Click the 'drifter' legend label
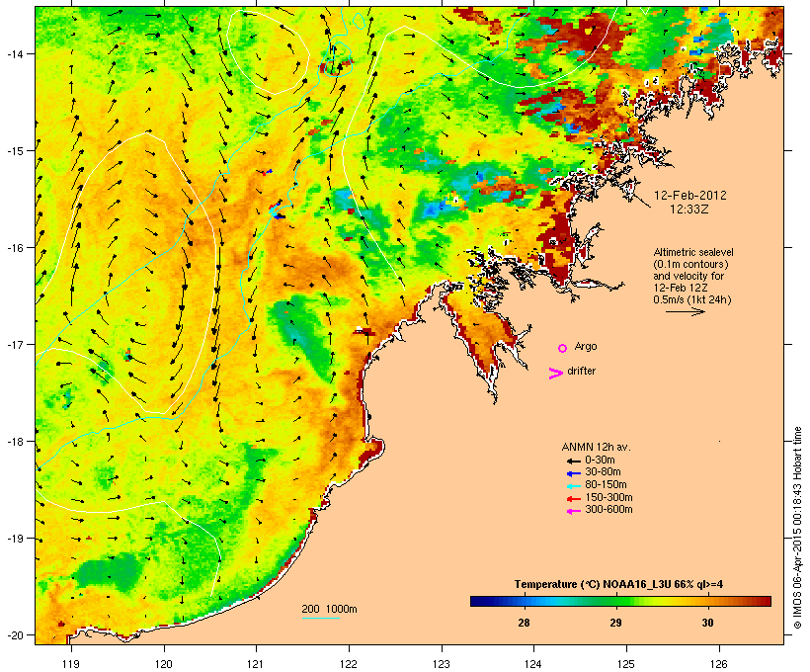Image resolution: width=810 pixels, height=672 pixels. (x=581, y=371)
